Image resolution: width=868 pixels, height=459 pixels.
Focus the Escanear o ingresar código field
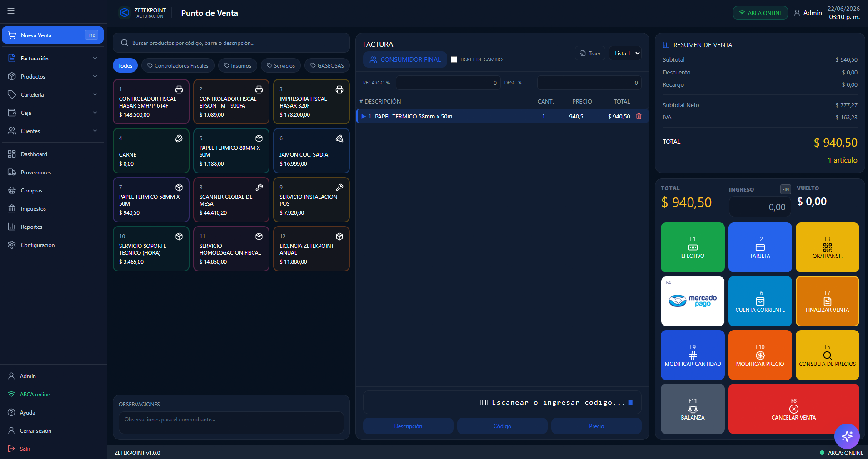coord(502,402)
